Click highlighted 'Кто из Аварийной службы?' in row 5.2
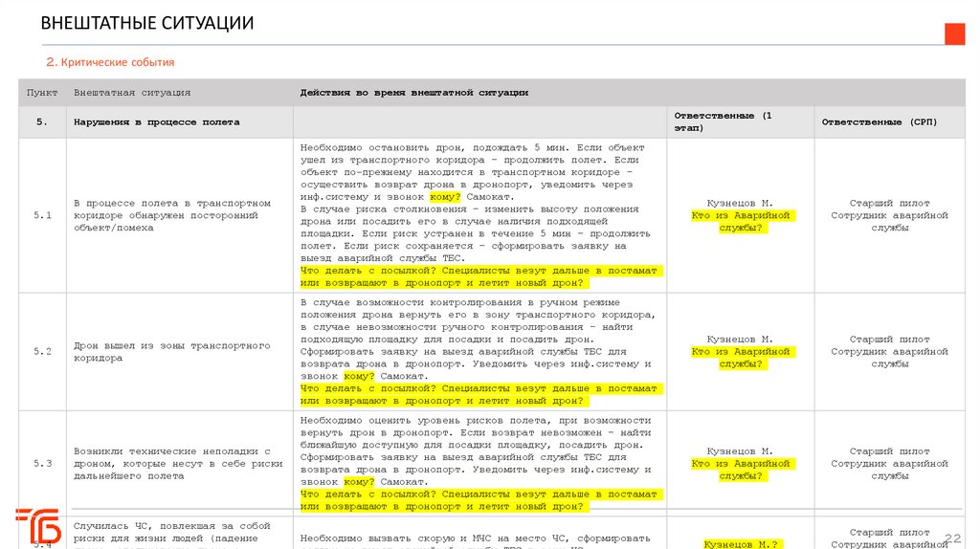Image resolution: width=980 pixels, height=549 pixels. click(x=741, y=358)
